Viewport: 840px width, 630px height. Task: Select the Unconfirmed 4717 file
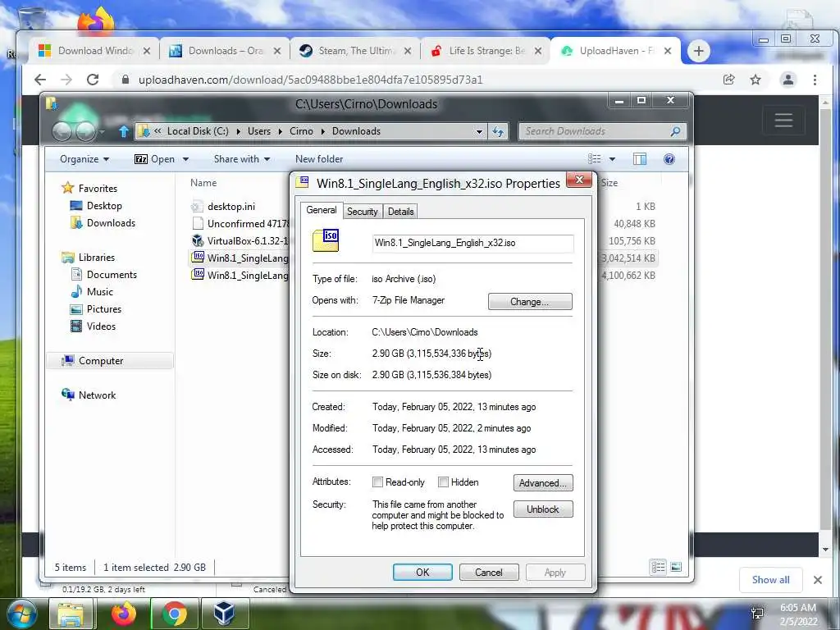coord(240,223)
